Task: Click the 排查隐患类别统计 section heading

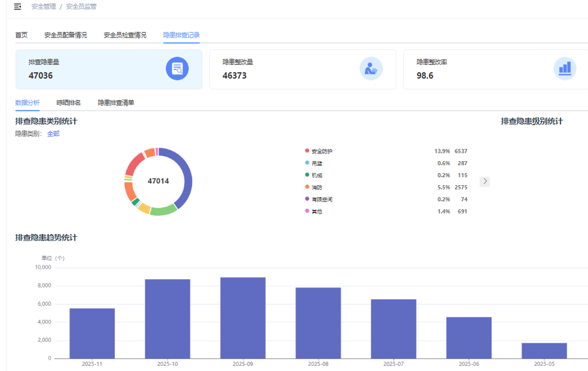Action: click(46, 122)
